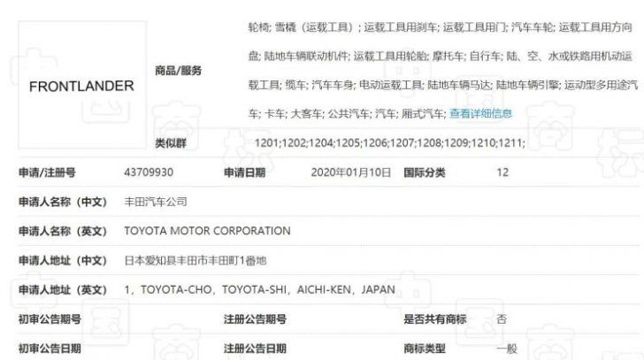Click the 申请人名称（英文） label
This screenshot has width=644, height=360.
coord(63,231)
